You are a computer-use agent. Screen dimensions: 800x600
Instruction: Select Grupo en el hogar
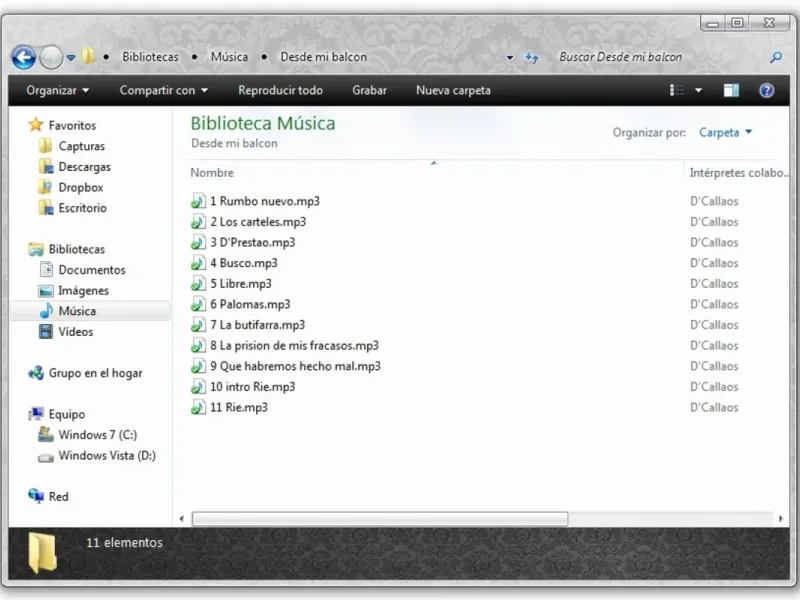(95, 373)
